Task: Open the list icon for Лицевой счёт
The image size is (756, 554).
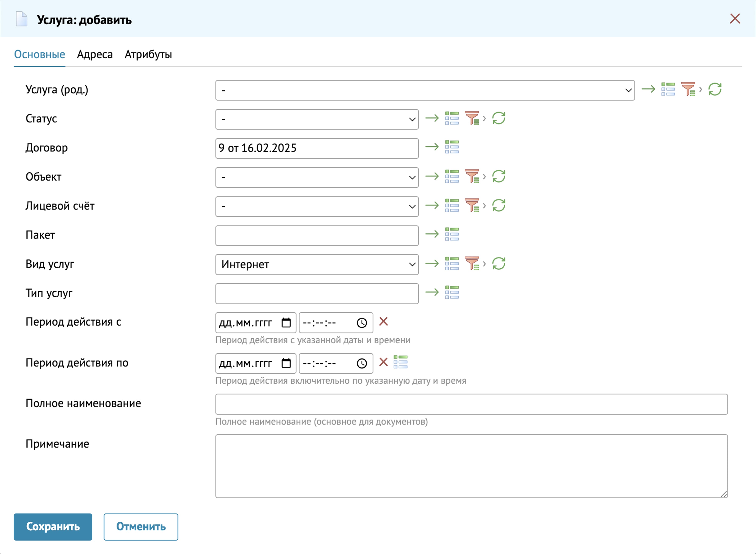Action: [x=452, y=205]
